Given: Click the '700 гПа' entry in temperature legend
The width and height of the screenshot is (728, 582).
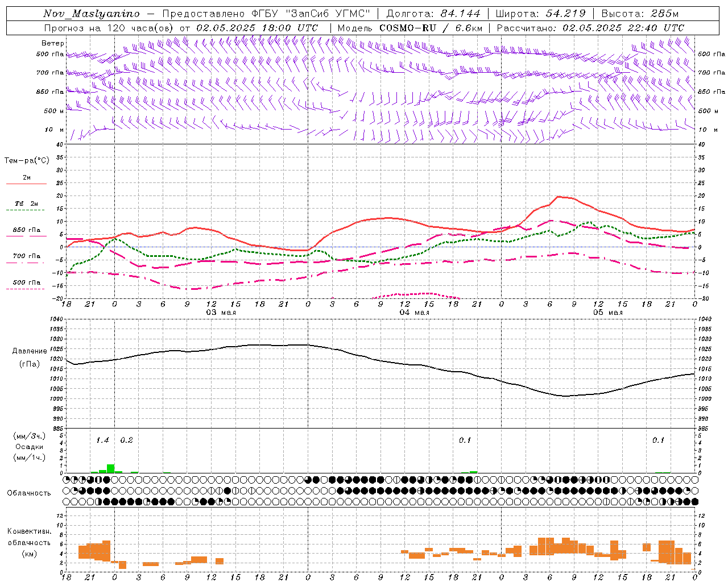Looking at the screenshot, I should point(27,256).
